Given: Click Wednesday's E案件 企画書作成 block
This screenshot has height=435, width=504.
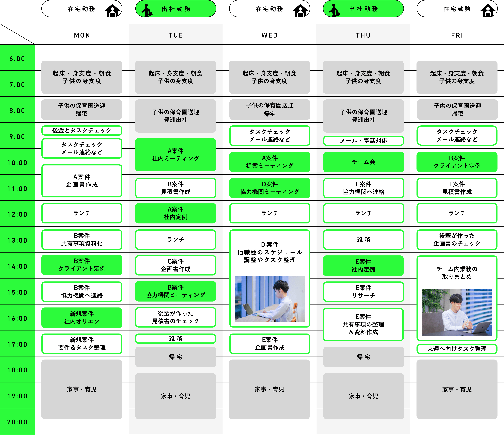Looking at the screenshot, I should (270, 344).
